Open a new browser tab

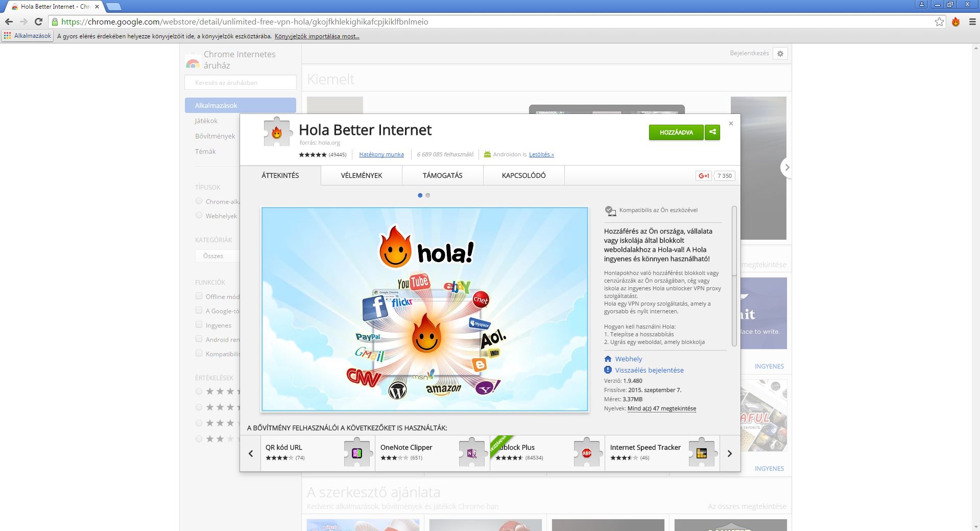pyautogui.click(x=113, y=7)
